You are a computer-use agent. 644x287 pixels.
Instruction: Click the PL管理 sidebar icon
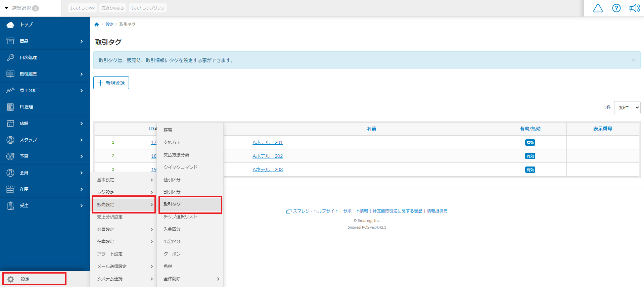point(10,107)
